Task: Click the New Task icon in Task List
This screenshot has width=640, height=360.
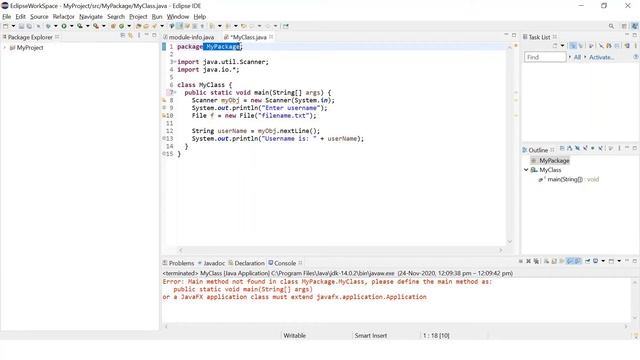Action: pos(555,46)
